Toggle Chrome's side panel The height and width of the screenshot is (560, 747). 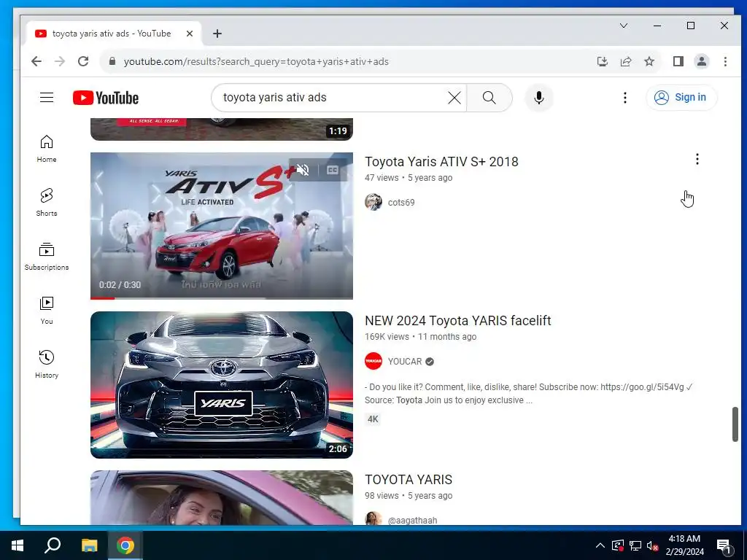[x=678, y=61]
